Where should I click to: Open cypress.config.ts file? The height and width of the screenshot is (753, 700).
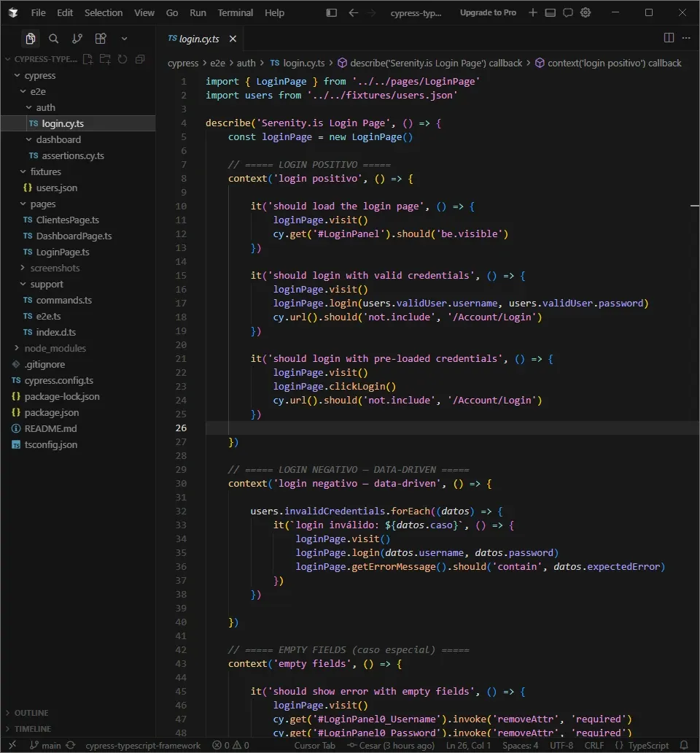tap(78, 380)
